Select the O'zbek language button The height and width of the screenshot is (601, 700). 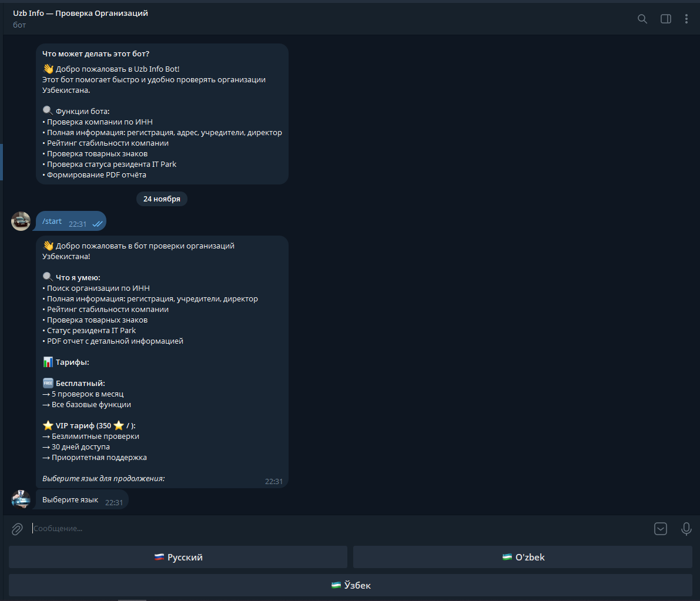(523, 557)
